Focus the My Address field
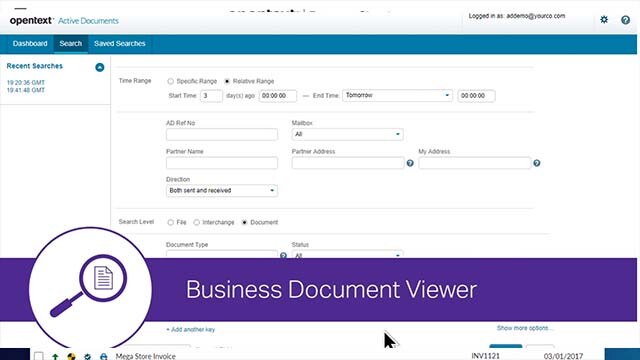This screenshot has height=360, width=640. tap(475, 163)
